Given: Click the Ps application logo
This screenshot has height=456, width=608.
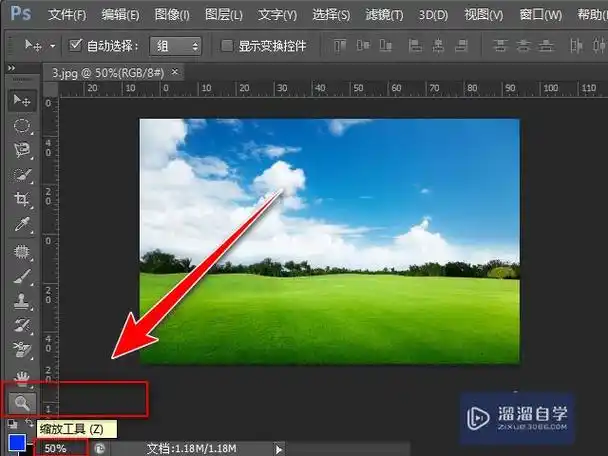Looking at the screenshot, I should click(x=20, y=13).
